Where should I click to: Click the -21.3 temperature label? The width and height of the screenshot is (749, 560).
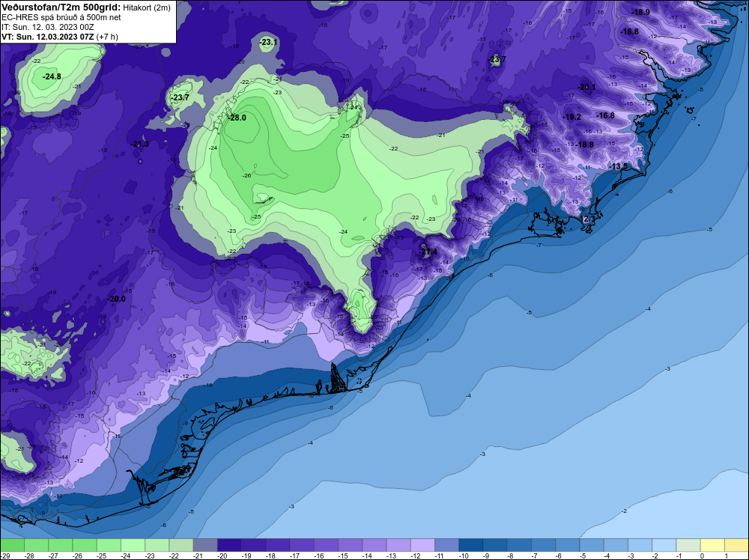click(139, 144)
